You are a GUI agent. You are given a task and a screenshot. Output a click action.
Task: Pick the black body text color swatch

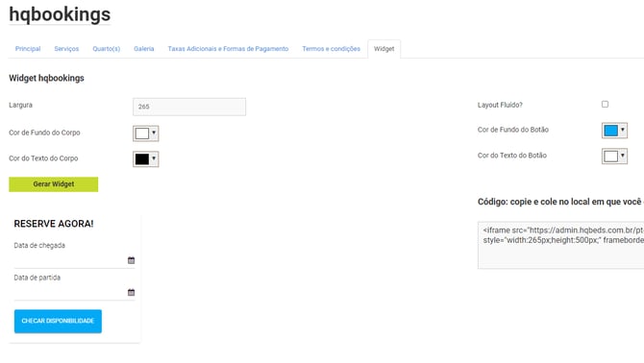[x=142, y=159]
